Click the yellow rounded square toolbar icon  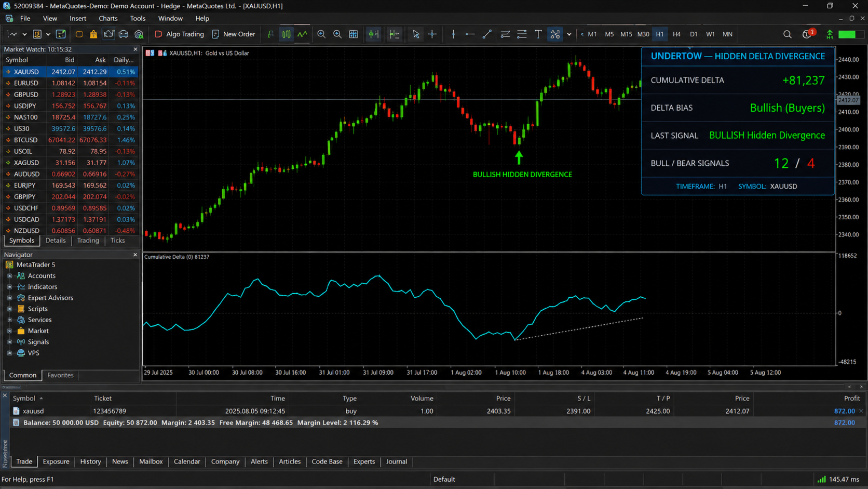point(79,34)
